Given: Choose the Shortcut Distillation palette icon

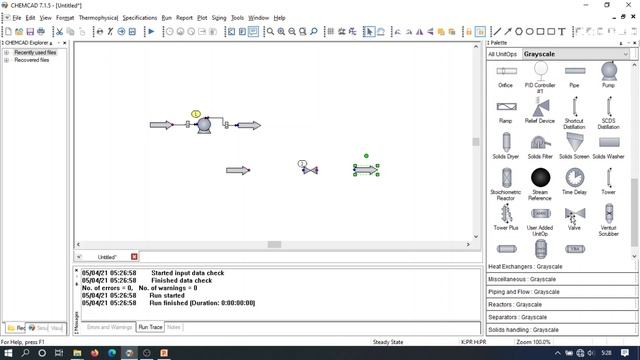Looking at the screenshot, I should point(575,107).
